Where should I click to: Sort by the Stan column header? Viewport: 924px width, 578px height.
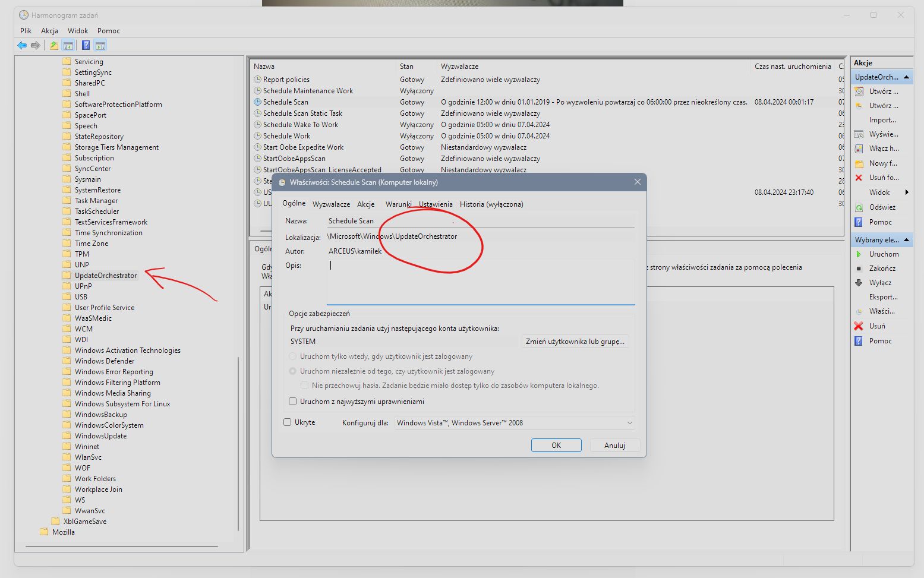417,67
